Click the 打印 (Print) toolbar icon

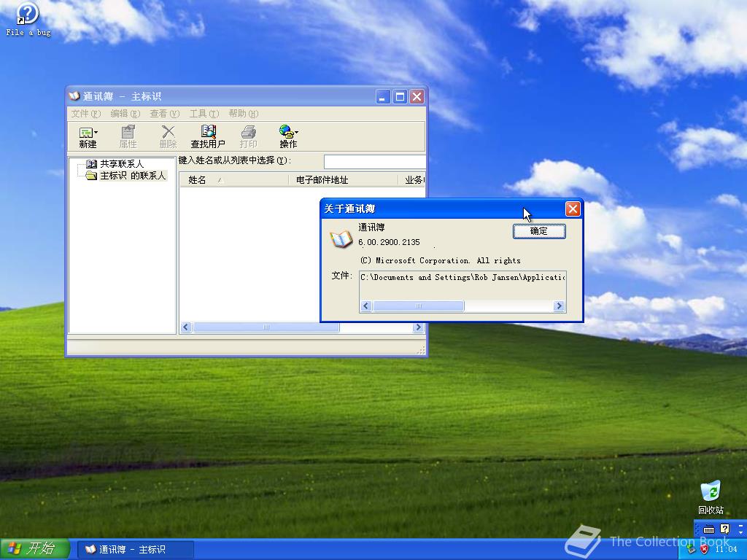248,136
